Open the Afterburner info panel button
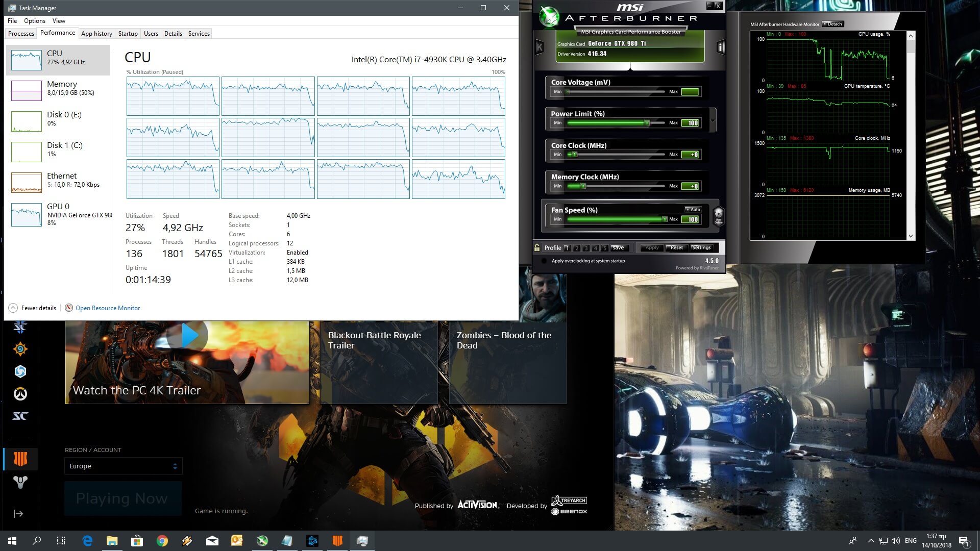 click(x=721, y=47)
